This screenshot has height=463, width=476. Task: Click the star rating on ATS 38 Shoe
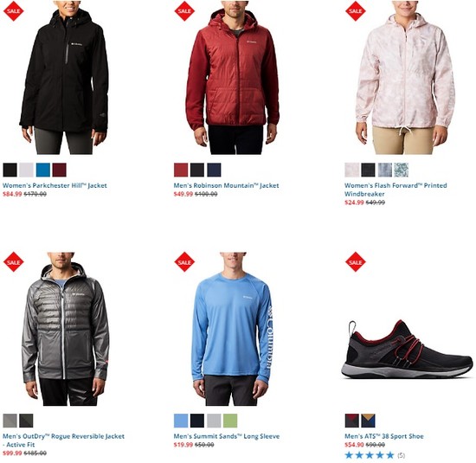tap(370, 455)
